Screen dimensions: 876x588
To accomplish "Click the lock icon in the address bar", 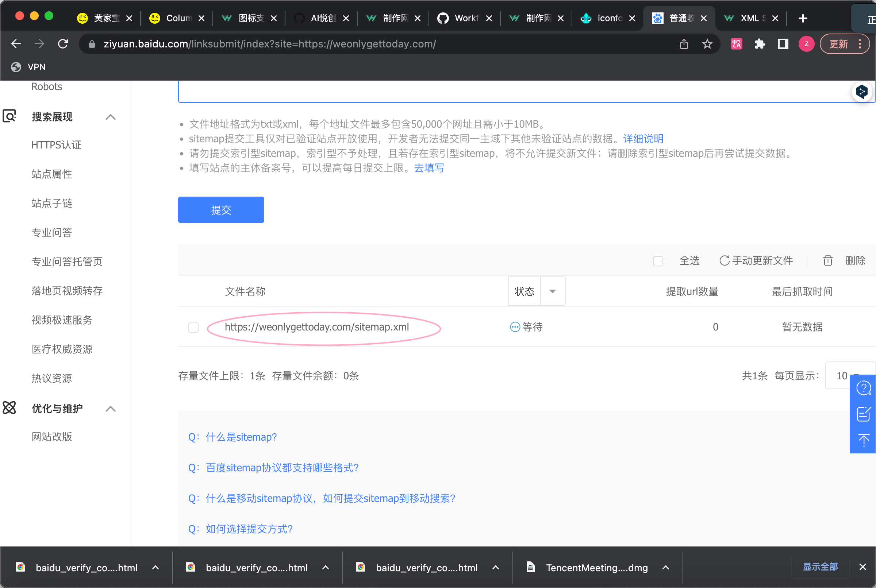I will (x=92, y=44).
